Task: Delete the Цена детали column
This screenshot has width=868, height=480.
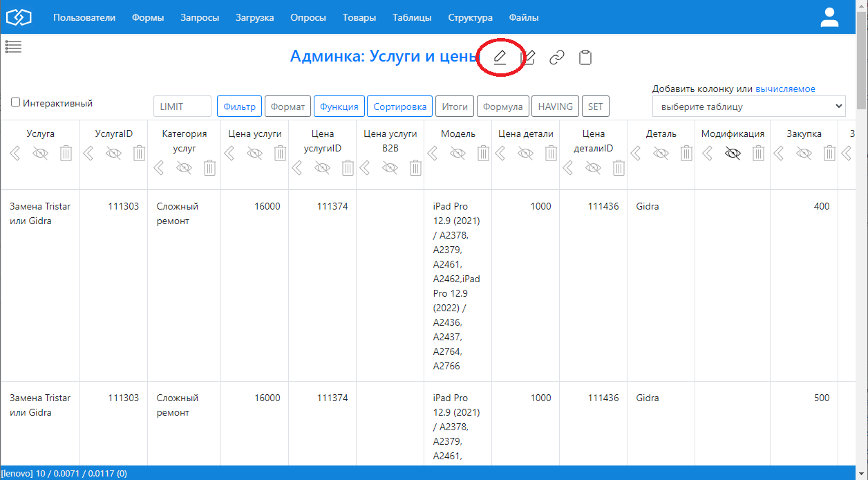Action: (551, 153)
